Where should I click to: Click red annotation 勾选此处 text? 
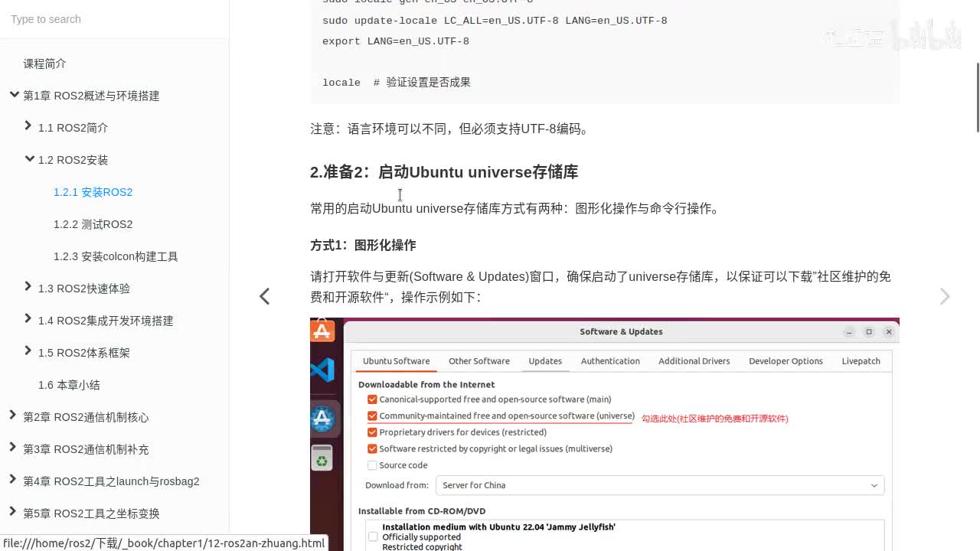tap(714, 419)
